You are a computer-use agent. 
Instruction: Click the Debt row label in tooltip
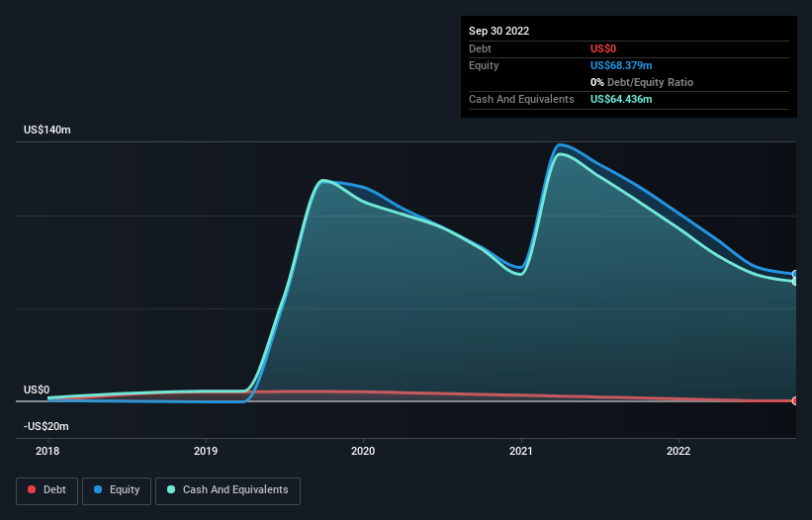pyautogui.click(x=480, y=48)
